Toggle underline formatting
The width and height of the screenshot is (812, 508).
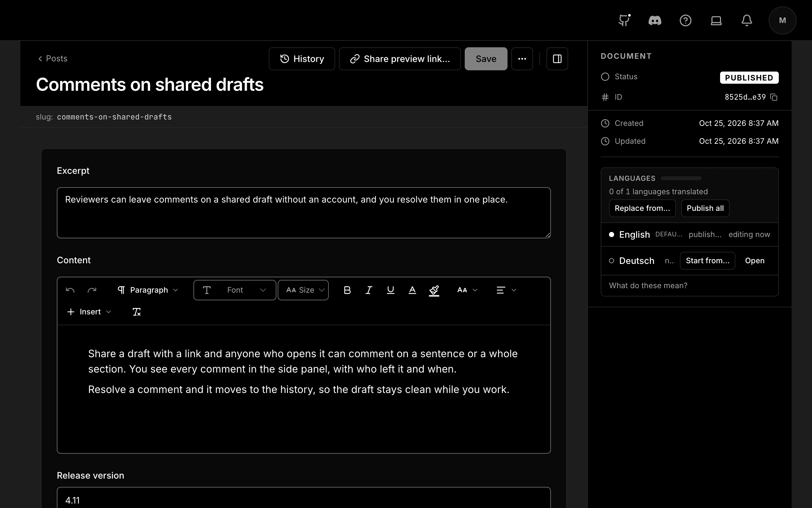point(391,290)
